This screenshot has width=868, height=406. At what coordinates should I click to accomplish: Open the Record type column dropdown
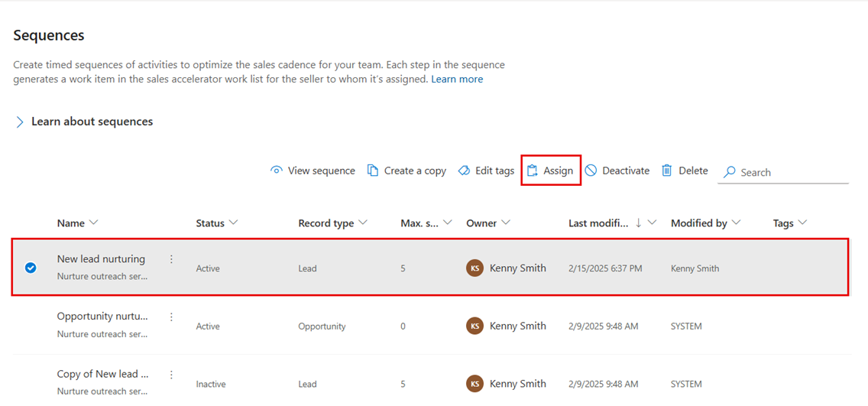tap(363, 222)
